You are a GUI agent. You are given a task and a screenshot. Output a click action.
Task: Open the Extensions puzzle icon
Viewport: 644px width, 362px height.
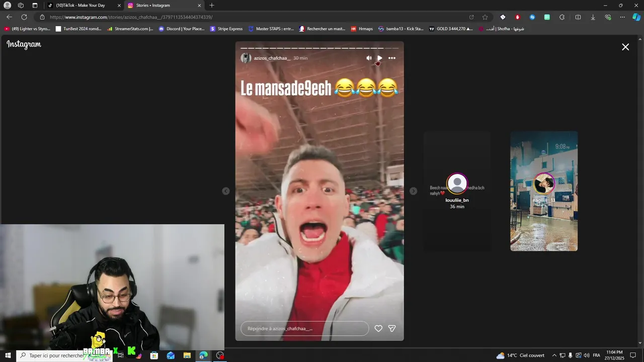tap(562, 17)
